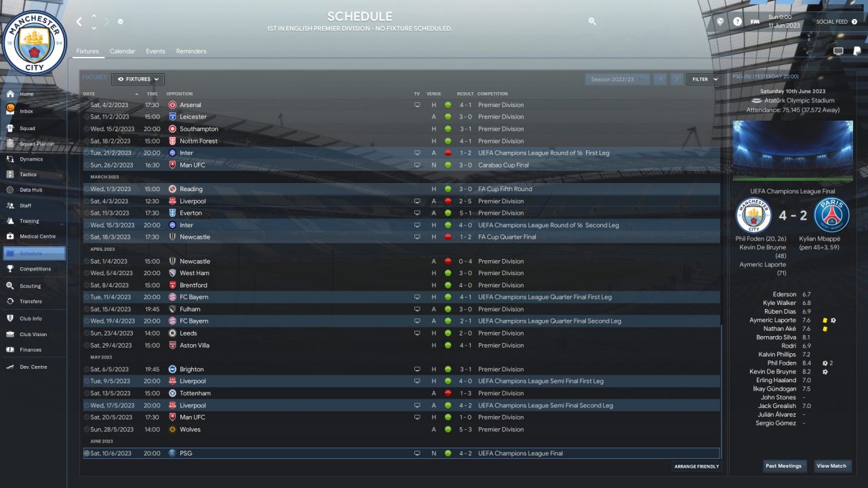Viewport: 868px width, 488px height.
Task: Open the help question mark icon
Action: (737, 22)
